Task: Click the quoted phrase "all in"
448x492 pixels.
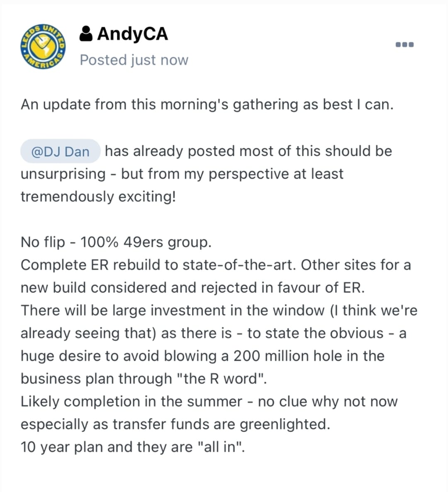Action: (222, 447)
